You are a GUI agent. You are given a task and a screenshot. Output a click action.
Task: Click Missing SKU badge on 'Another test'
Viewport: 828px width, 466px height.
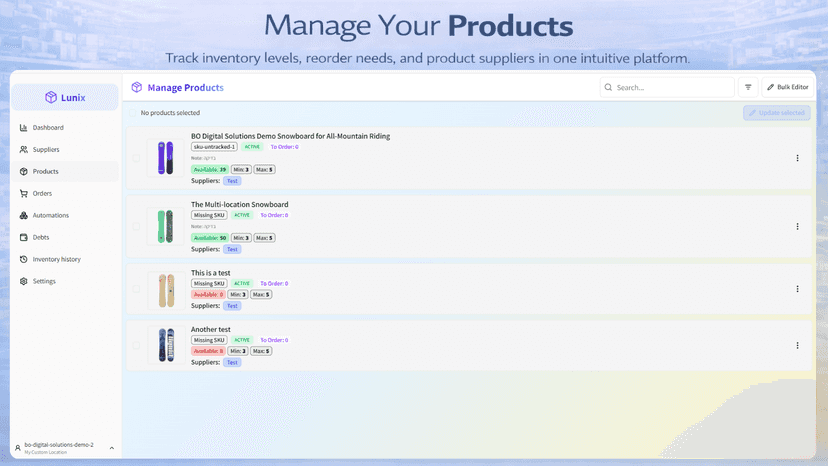[209, 340]
